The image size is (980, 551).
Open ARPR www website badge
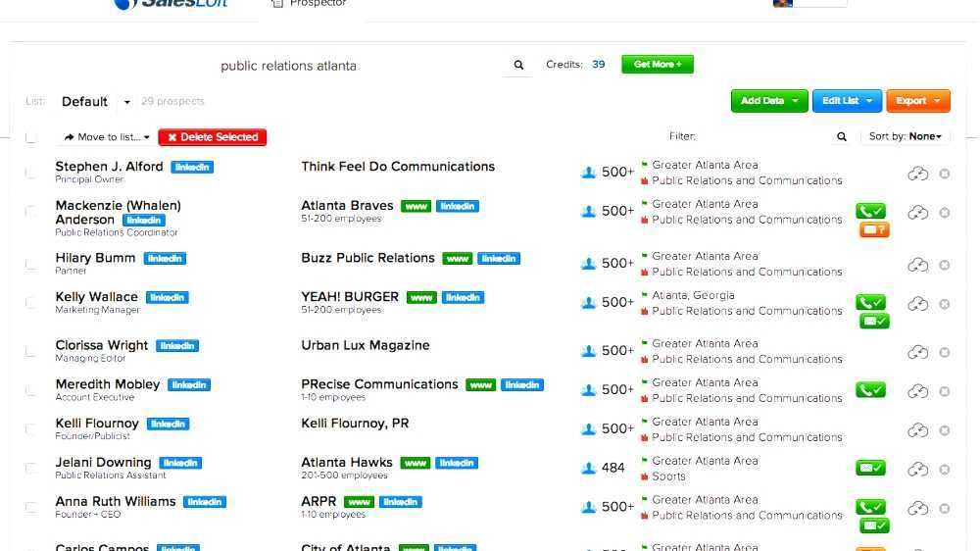tap(359, 502)
